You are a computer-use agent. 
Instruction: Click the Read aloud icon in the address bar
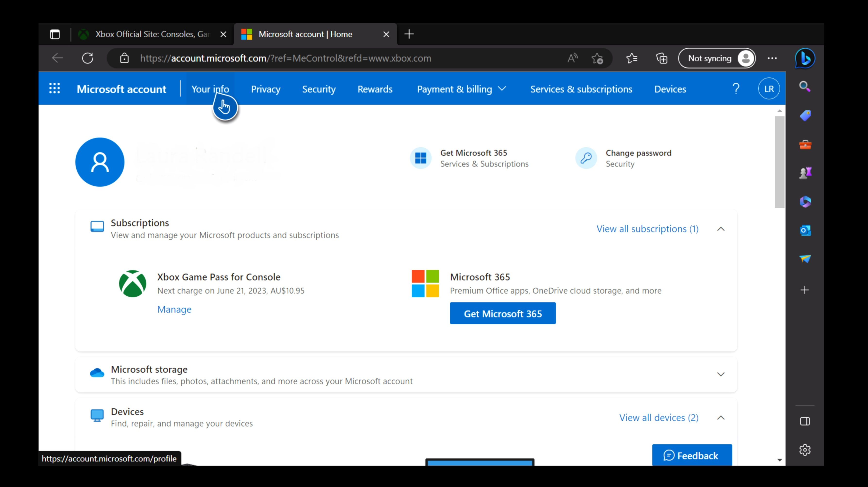pos(573,58)
